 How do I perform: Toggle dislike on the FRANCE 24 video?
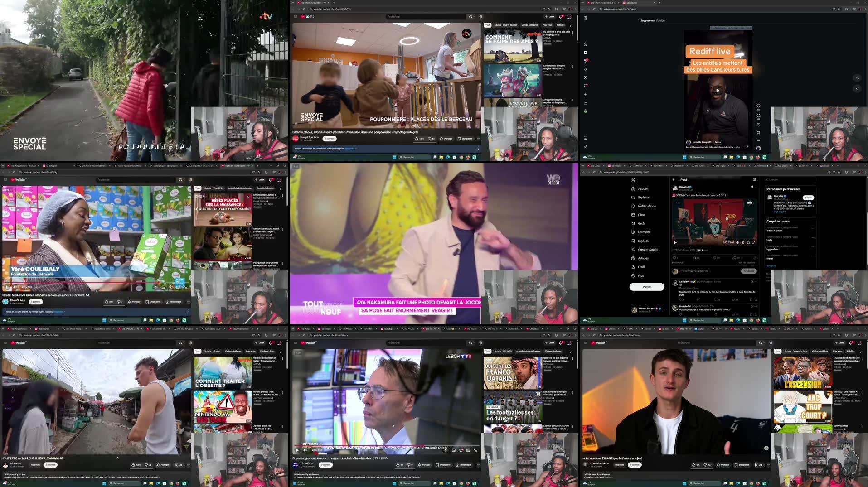point(119,301)
